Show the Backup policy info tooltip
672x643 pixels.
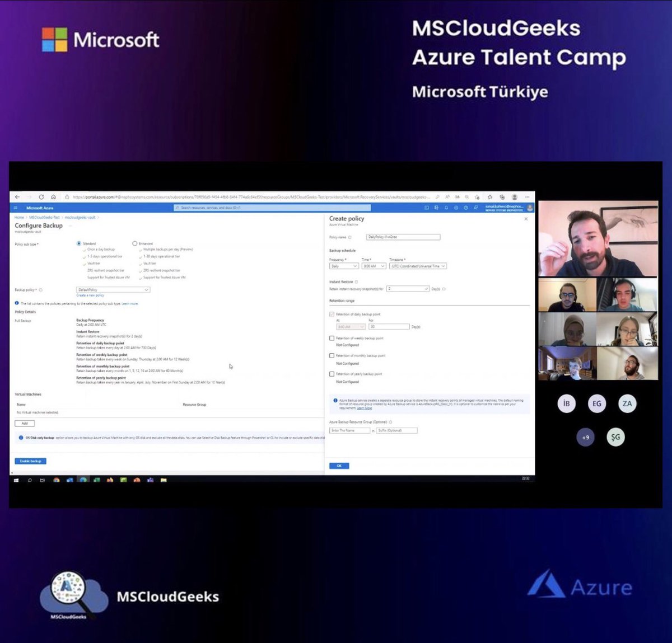[41, 290]
